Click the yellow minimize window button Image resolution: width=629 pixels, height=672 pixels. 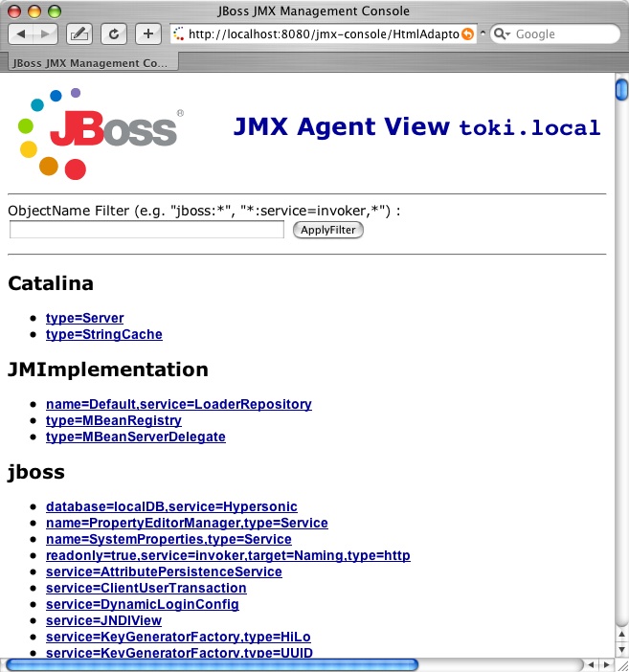click(x=34, y=11)
